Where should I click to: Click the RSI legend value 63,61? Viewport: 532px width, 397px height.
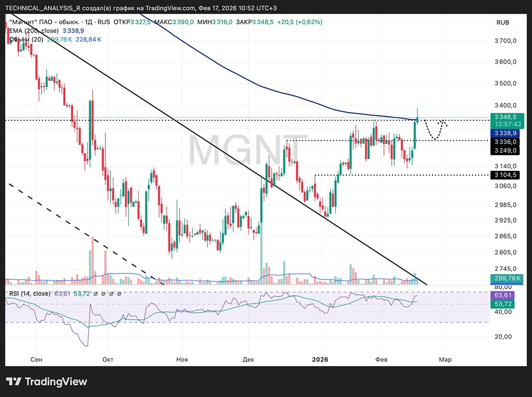pos(62,294)
